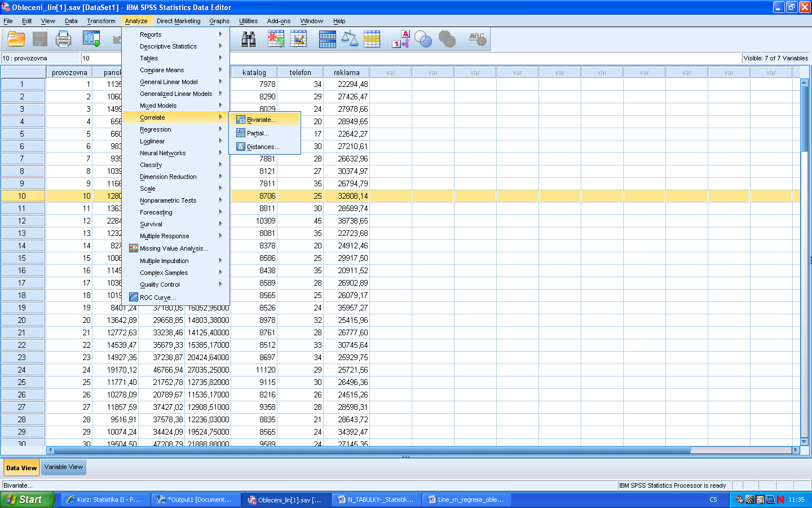
Task: Click the Print icon in toolbar
Action: 64,39
